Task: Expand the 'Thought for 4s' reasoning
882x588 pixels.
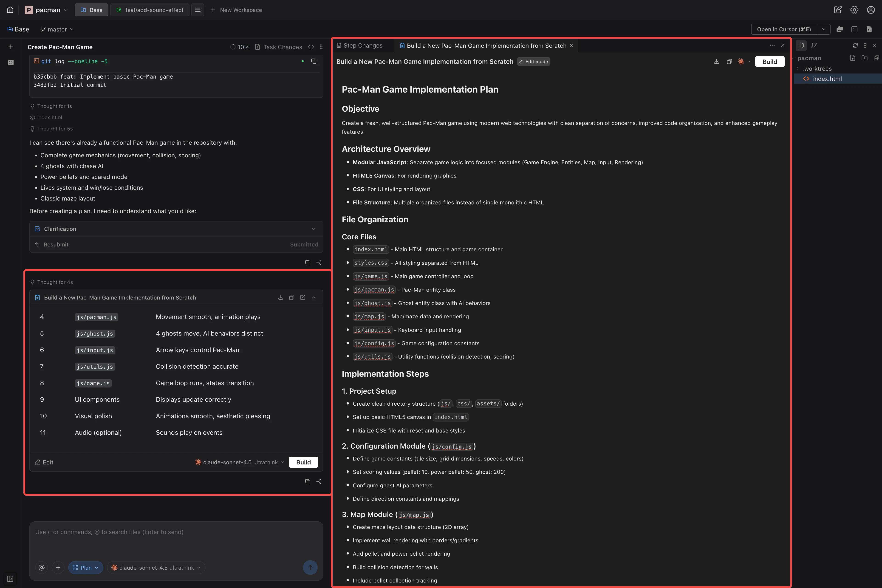Action: pos(51,282)
